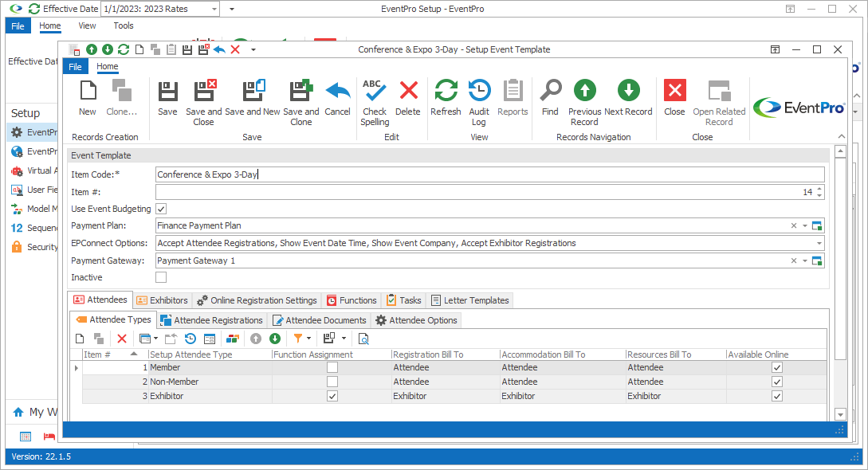Click green move down arrow in grid toolbar
Viewport: 868px width, 470px height.
(275, 339)
